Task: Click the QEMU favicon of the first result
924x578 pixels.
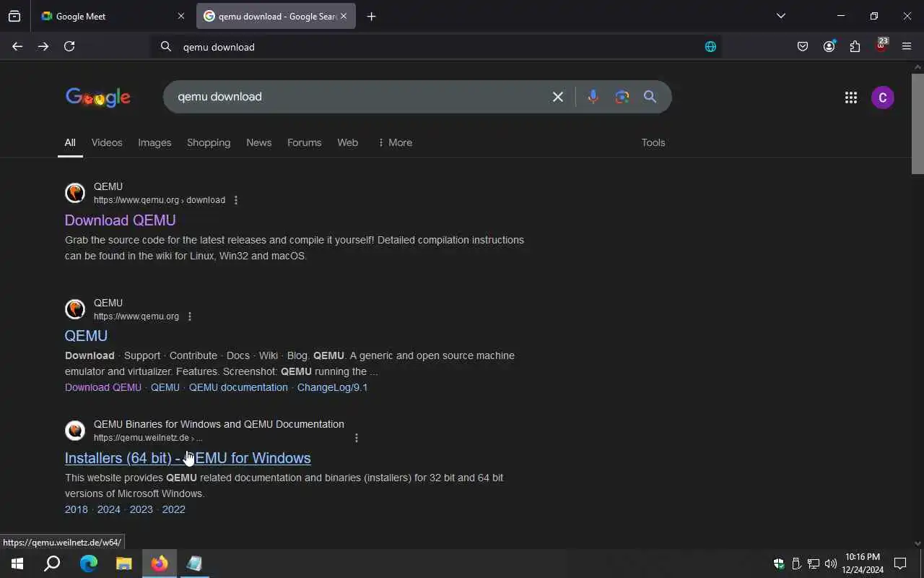Action: point(75,193)
